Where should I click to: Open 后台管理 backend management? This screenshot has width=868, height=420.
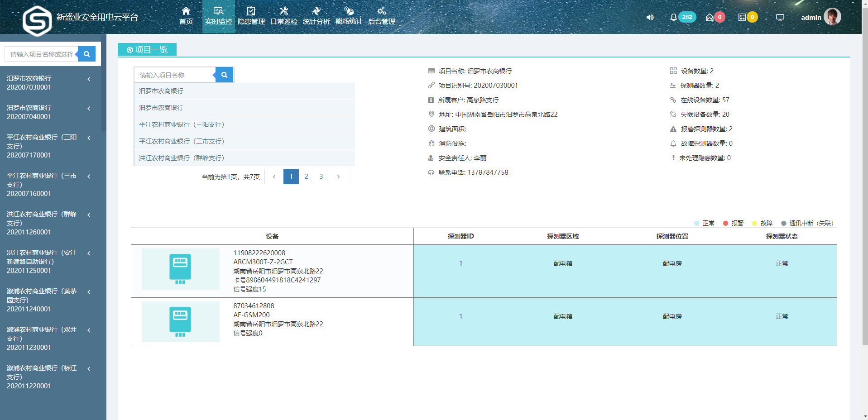click(x=381, y=16)
